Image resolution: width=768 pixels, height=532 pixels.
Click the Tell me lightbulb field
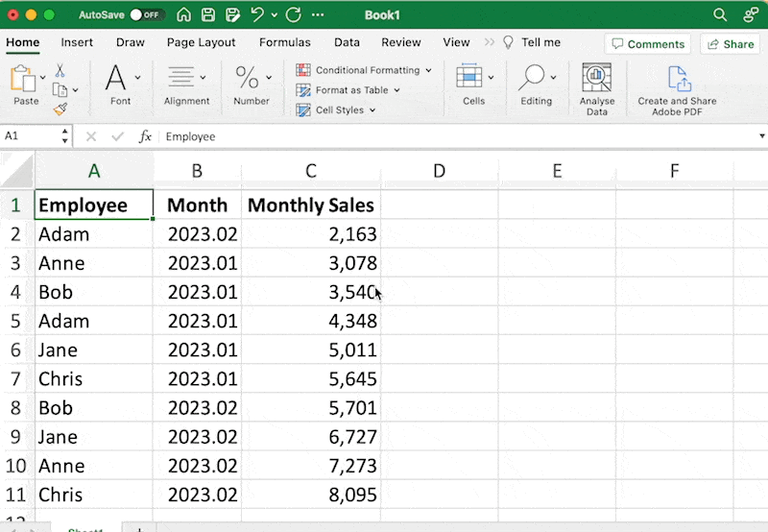533,42
